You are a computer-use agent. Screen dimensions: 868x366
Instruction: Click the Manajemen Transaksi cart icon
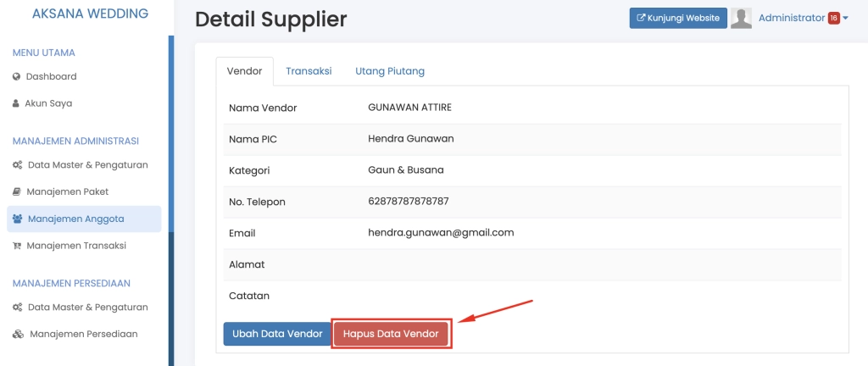pyautogui.click(x=17, y=246)
